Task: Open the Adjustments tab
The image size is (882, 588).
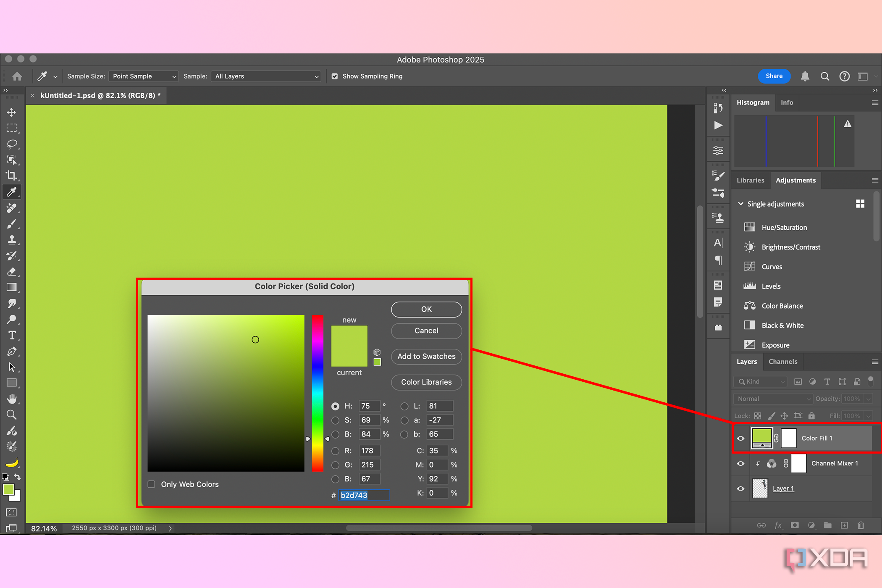Action: pos(795,180)
